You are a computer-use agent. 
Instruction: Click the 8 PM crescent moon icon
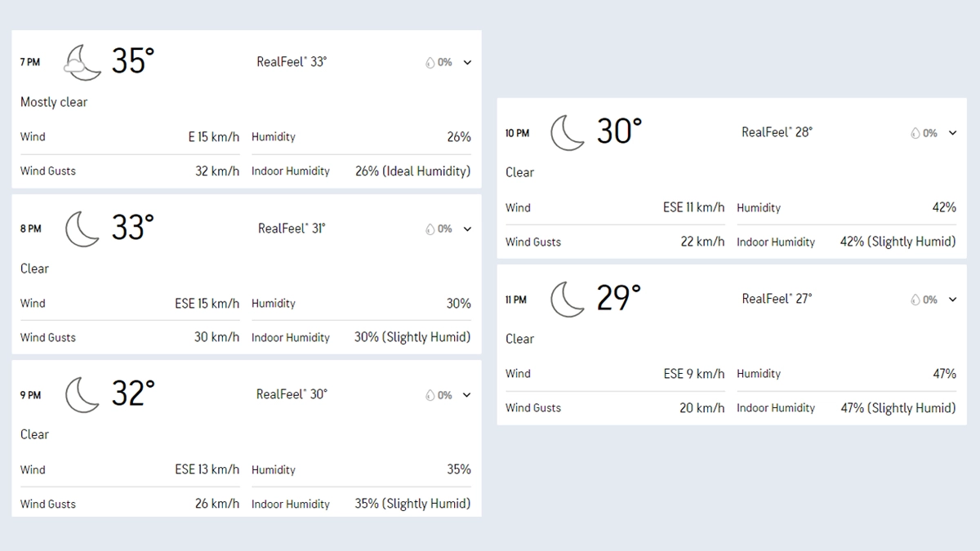pos(82,229)
